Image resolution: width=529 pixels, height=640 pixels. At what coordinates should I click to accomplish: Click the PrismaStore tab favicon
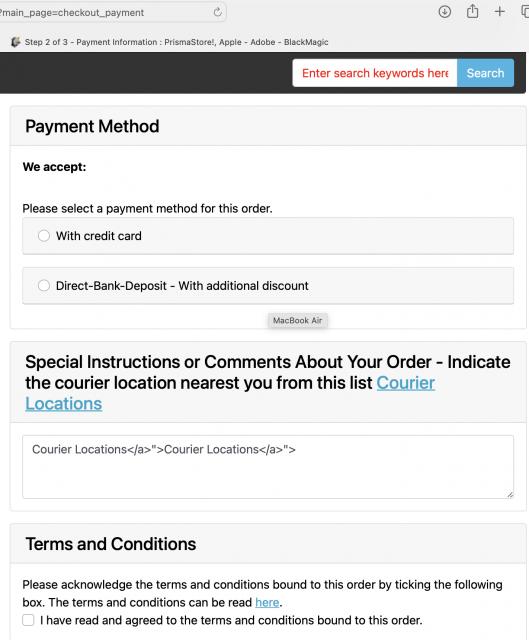coord(16,42)
